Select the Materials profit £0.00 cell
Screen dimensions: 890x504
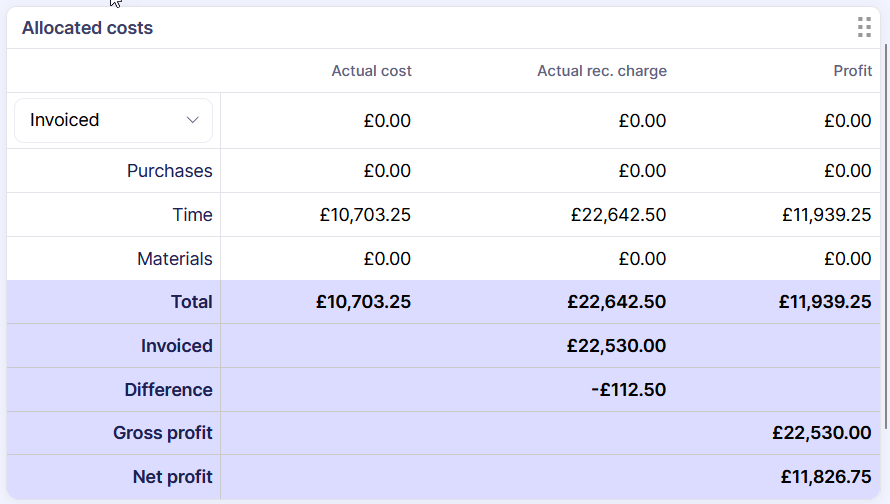[x=847, y=259]
